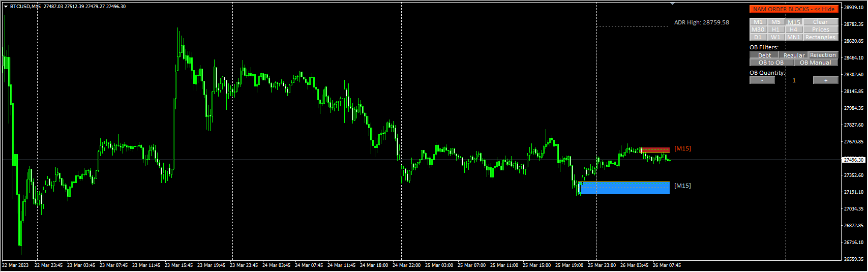Image resolution: width=868 pixels, height=272 pixels.
Task: Decrease OB Quantity with minus button
Action: click(762, 80)
